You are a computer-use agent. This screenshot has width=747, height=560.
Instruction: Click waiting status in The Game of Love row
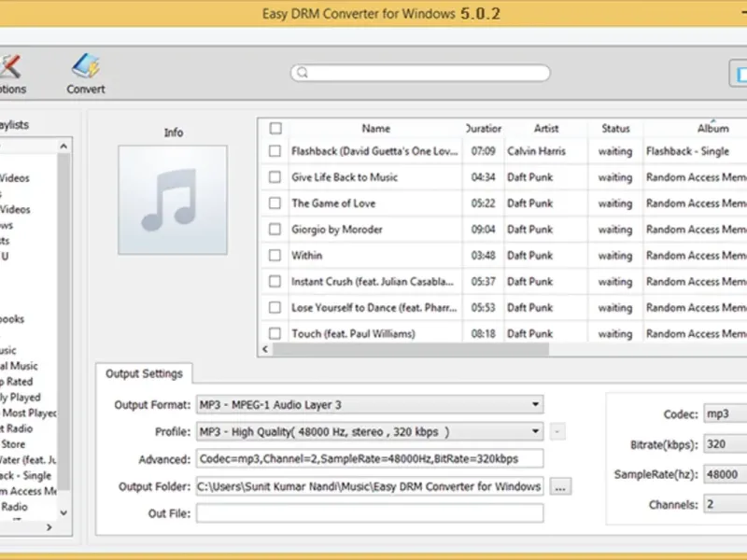tap(615, 203)
